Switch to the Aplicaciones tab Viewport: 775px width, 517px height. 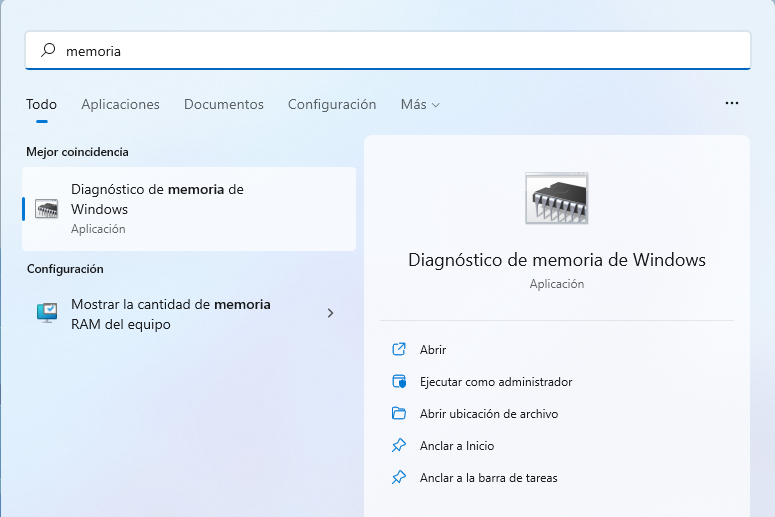pyautogui.click(x=120, y=105)
